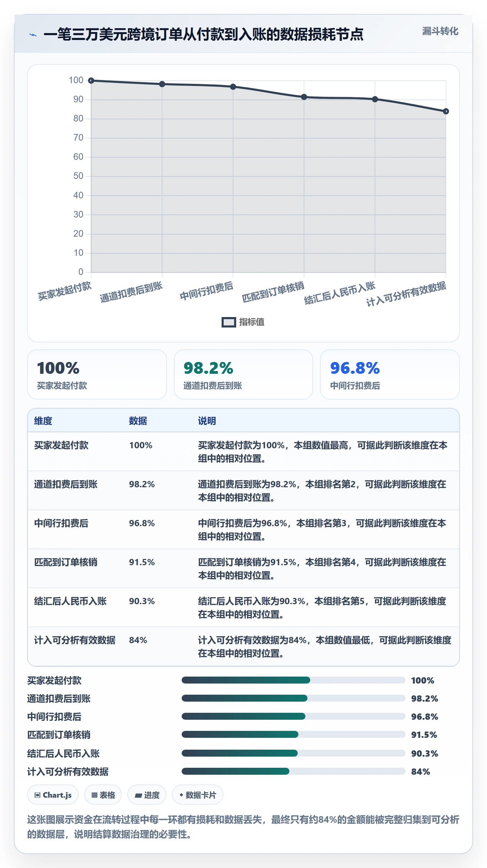Click the 中间行扣费后 96.8% progress bar
487x868 pixels.
[294, 716]
